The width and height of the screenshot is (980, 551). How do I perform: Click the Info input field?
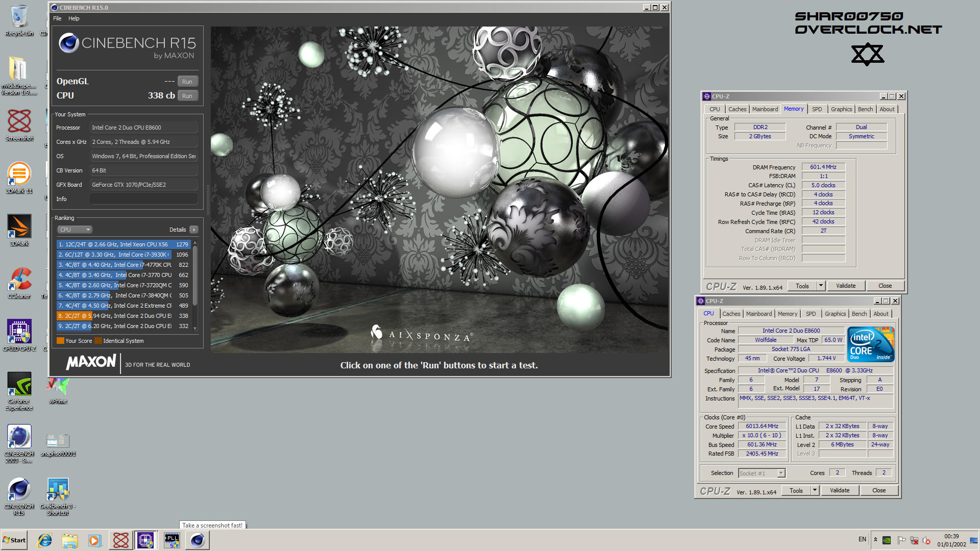(144, 199)
